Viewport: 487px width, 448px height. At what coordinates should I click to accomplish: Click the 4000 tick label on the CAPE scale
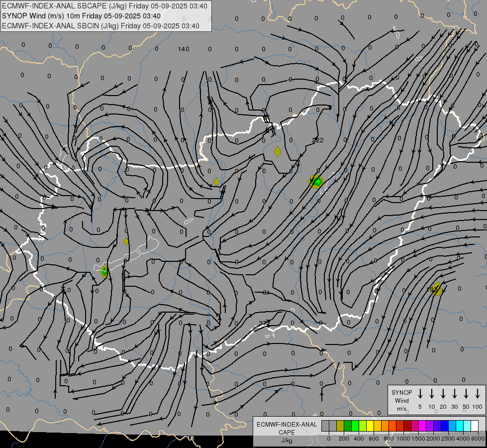click(463, 439)
